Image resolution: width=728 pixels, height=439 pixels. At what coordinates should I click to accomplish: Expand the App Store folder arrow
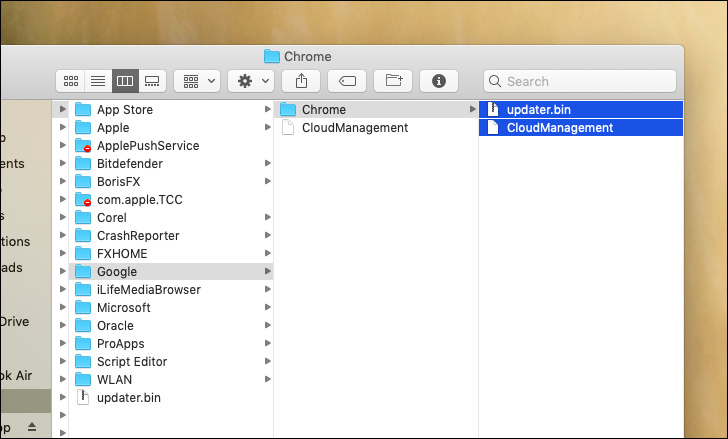tap(267, 110)
